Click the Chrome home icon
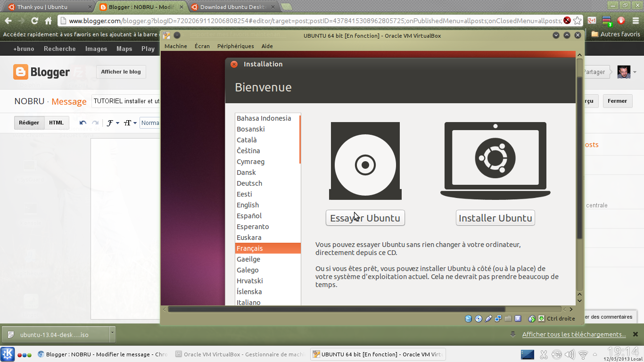644x362 pixels. [x=48, y=21]
